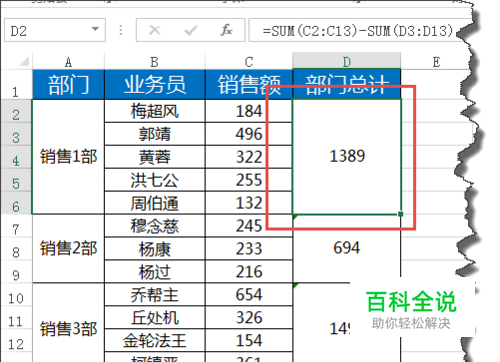Select column C header
This screenshot has height=362, width=500.
click(249, 62)
